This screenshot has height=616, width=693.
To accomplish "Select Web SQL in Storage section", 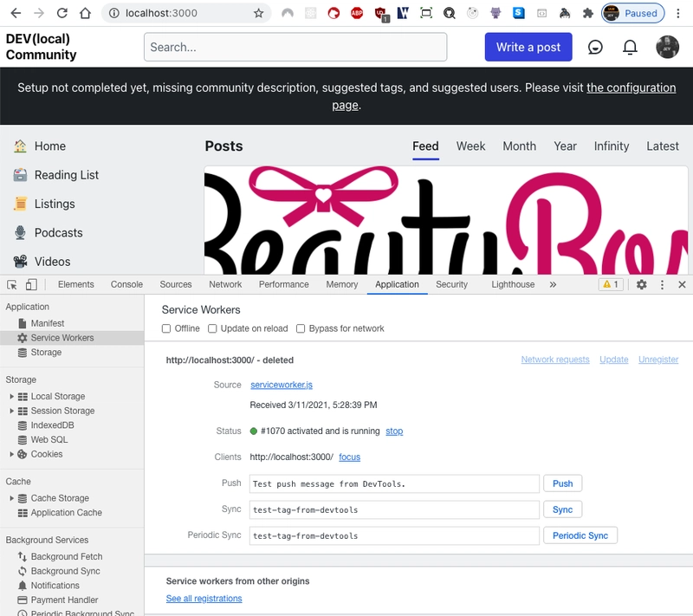I will click(x=49, y=440).
